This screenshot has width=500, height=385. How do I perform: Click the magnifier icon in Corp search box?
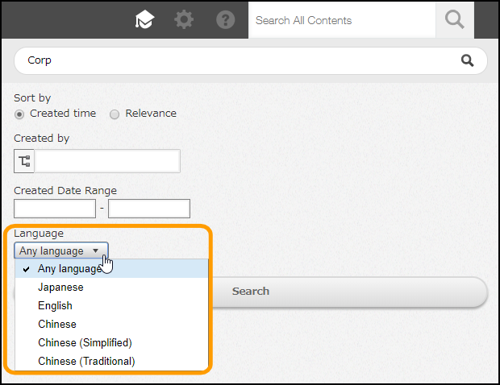pyautogui.click(x=467, y=61)
